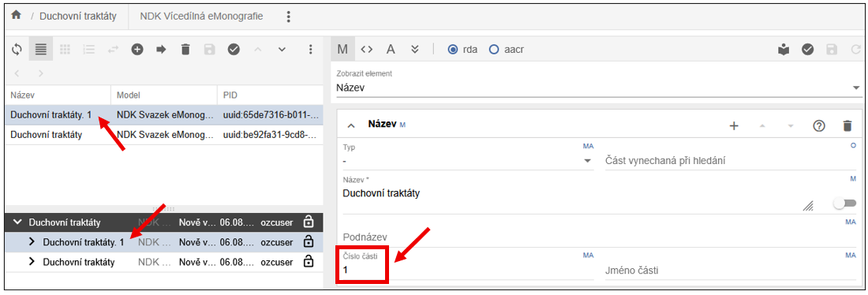Validate the object with the left check icon

coord(234,49)
